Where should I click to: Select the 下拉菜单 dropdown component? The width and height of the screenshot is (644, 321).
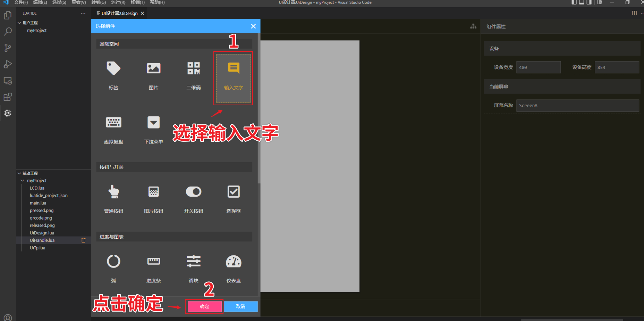coord(153,129)
